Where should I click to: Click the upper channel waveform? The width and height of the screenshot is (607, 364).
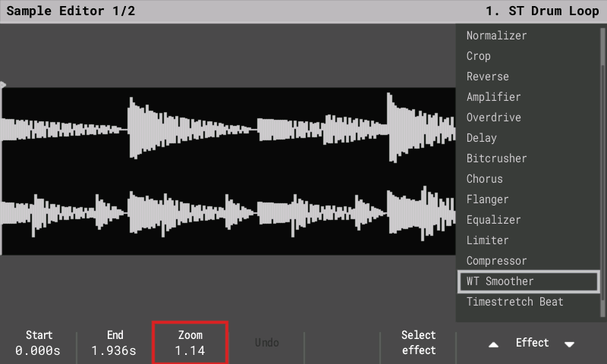(228, 129)
